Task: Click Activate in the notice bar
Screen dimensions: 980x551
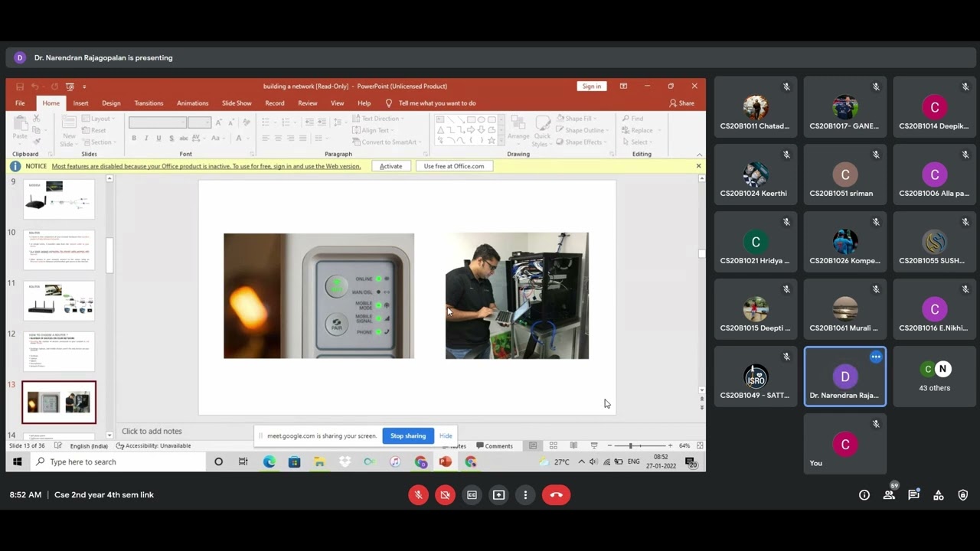Action: pos(390,166)
